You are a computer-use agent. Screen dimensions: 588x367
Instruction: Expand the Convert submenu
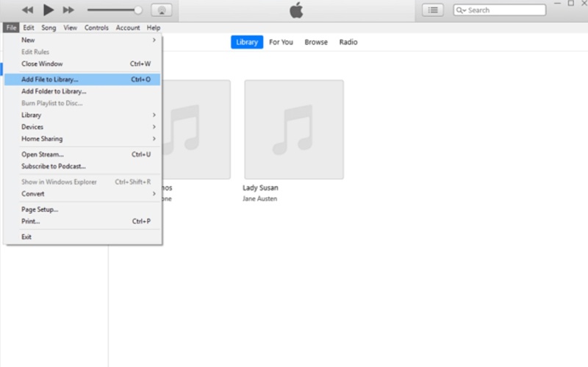click(x=82, y=194)
